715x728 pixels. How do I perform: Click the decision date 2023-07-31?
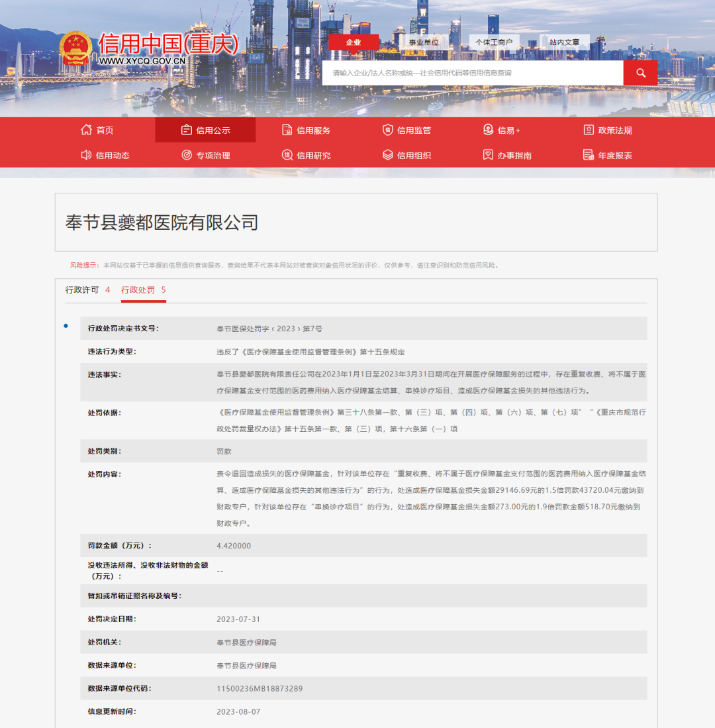238,619
